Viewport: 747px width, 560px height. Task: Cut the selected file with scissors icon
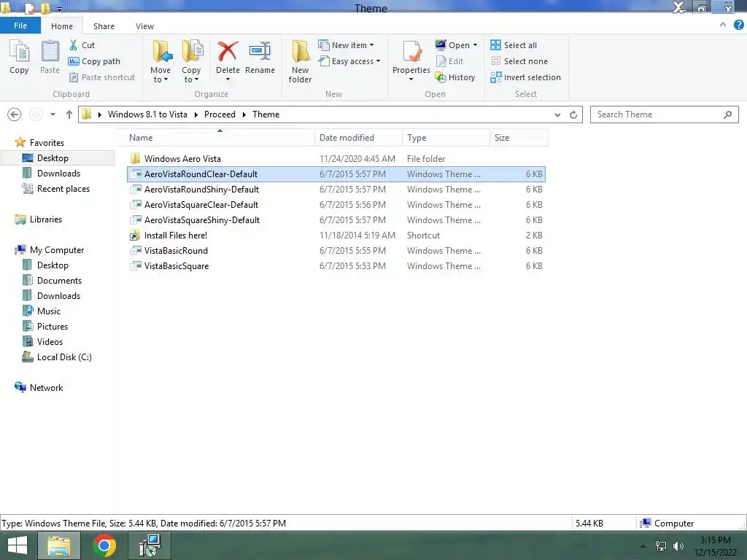click(x=82, y=45)
